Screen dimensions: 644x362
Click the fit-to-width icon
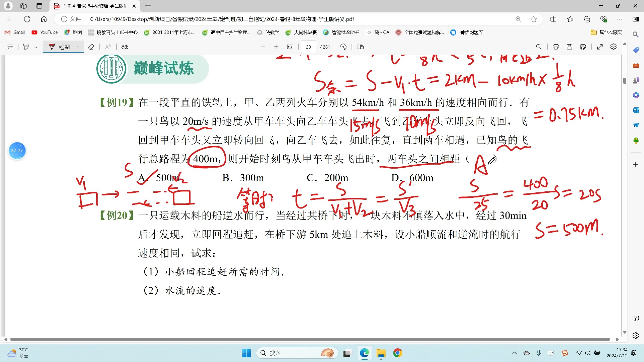290,47
